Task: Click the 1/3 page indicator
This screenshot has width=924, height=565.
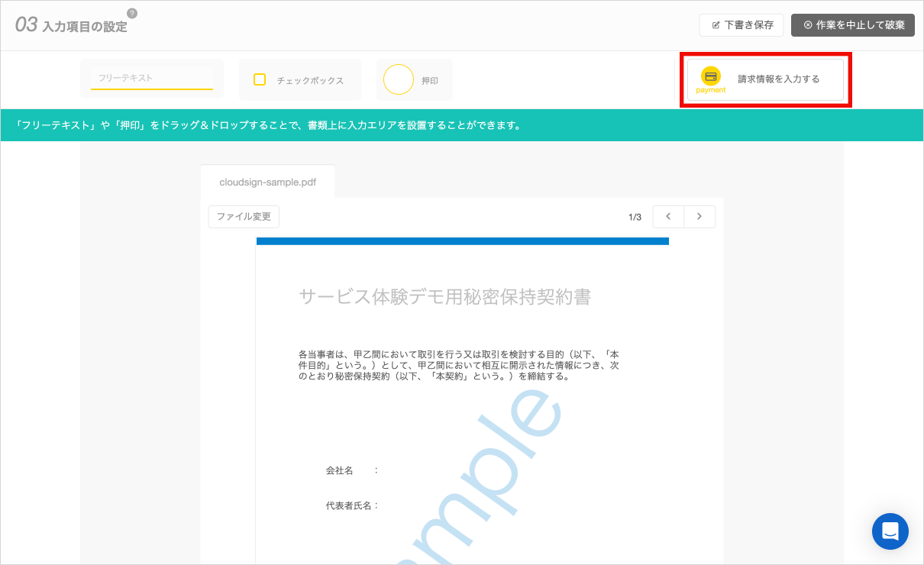Action: click(x=635, y=218)
